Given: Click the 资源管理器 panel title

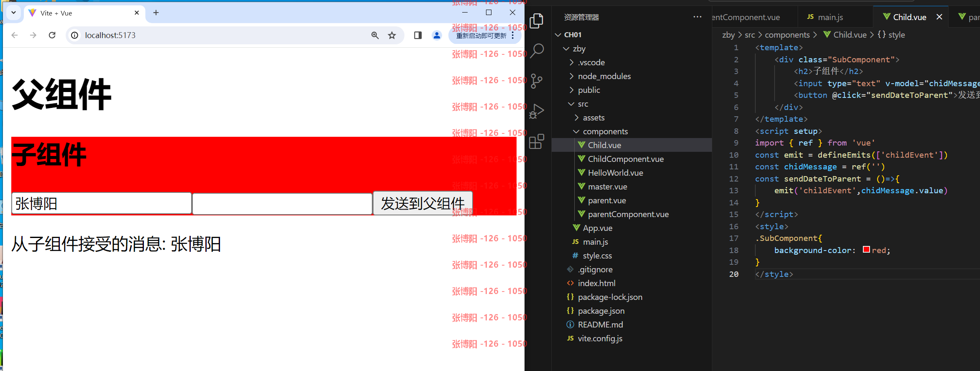Looking at the screenshot, I should tap(581, 17).
